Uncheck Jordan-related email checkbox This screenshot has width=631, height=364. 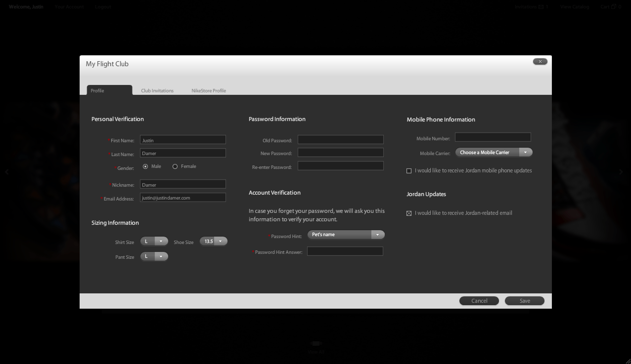click(x=409, y=213)
